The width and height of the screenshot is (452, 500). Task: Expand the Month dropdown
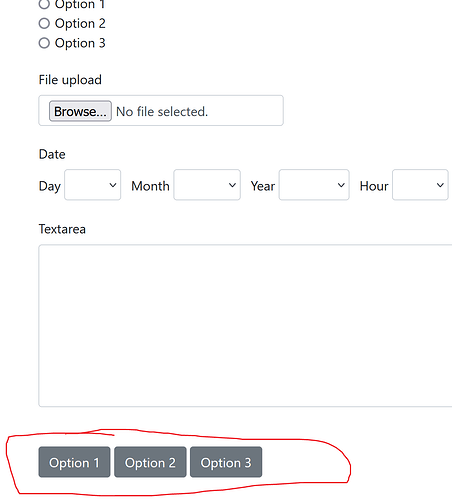coord(207,185)
